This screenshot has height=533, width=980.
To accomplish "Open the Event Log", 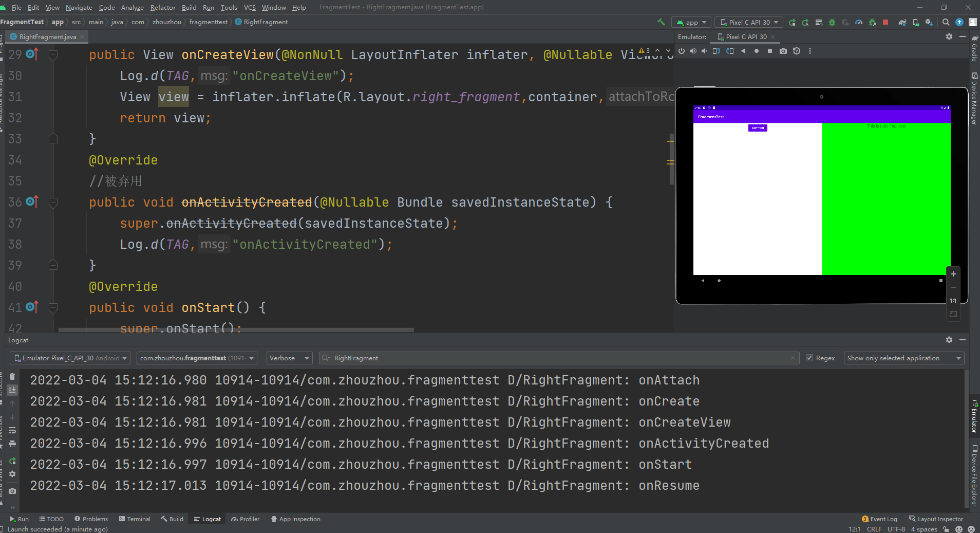I will (x=879, y=519).
